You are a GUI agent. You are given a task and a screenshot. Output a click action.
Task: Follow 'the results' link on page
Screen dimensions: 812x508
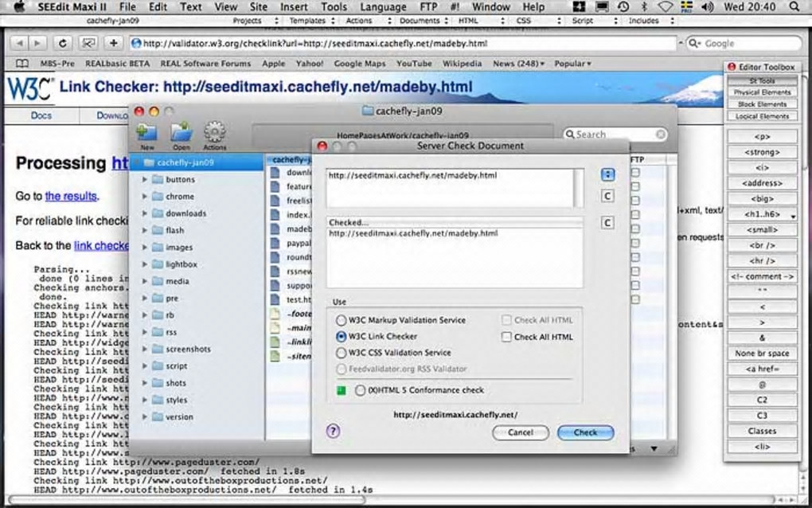[x=71, y=196]
